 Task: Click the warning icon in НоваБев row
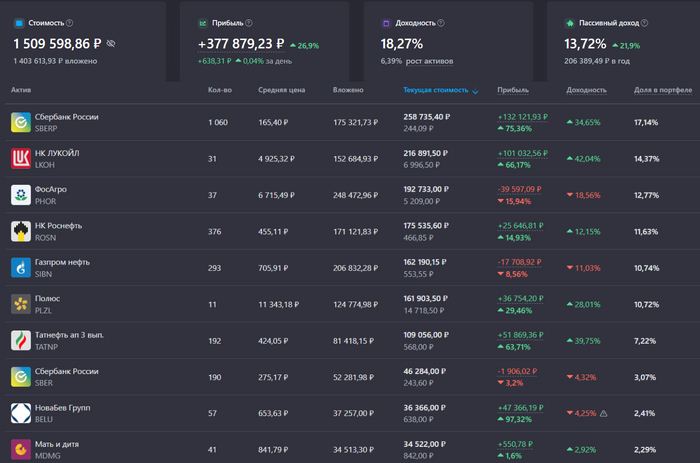pos(603,412)
